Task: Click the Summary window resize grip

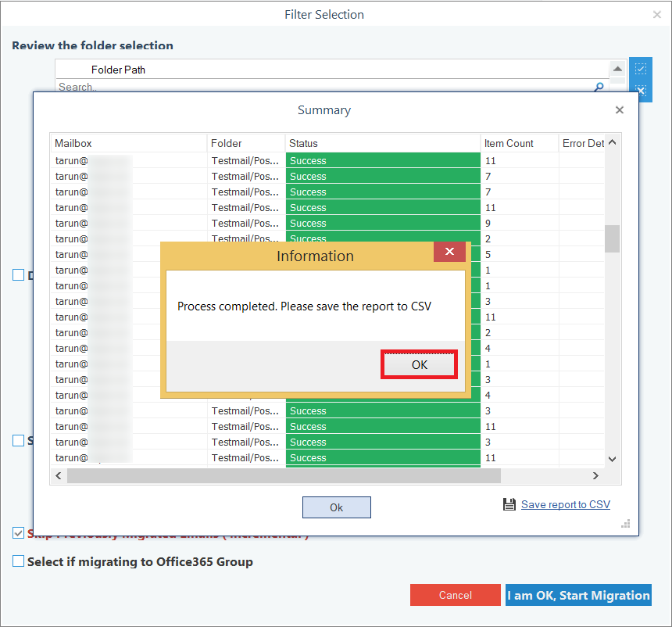Action: [626, 524]
